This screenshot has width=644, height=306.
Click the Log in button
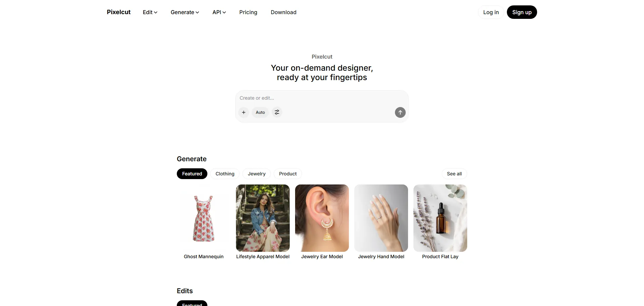(491, 12)
